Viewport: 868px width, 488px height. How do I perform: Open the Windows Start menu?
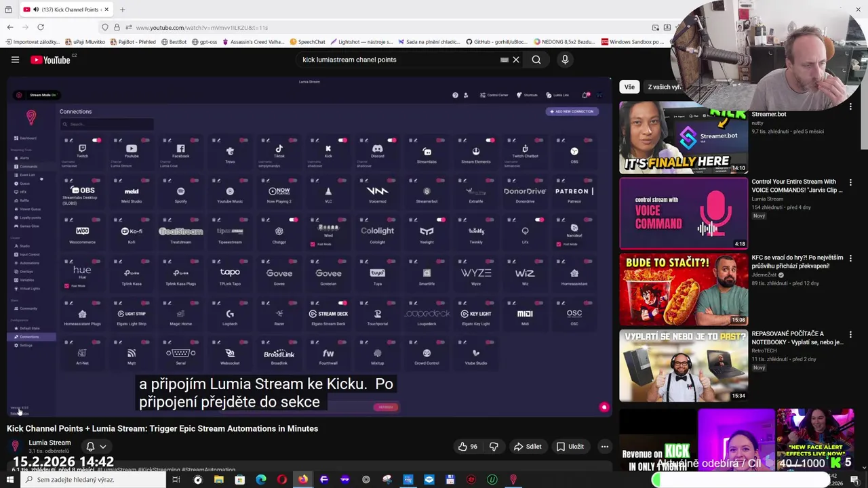pyautogui.click(x=9, y=480)
